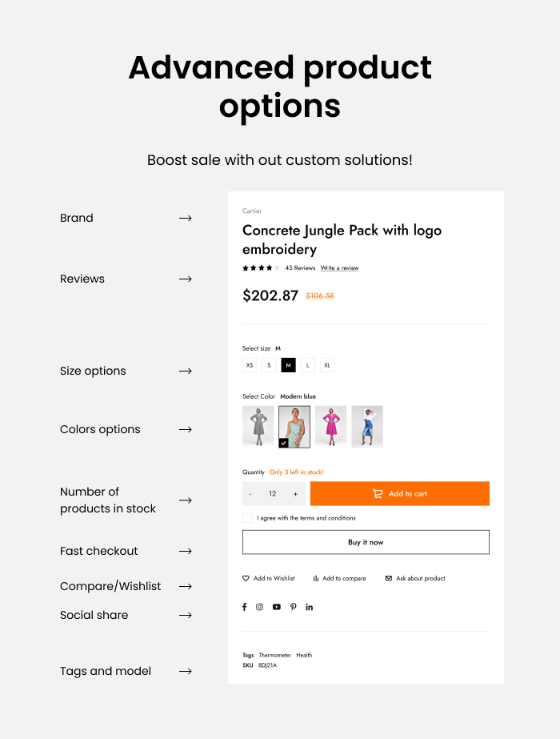Image resolution: width=560 pixels, height=739 pixels.
Task: Select the gray dress color thumbnail
Action: tap(258, 426)
